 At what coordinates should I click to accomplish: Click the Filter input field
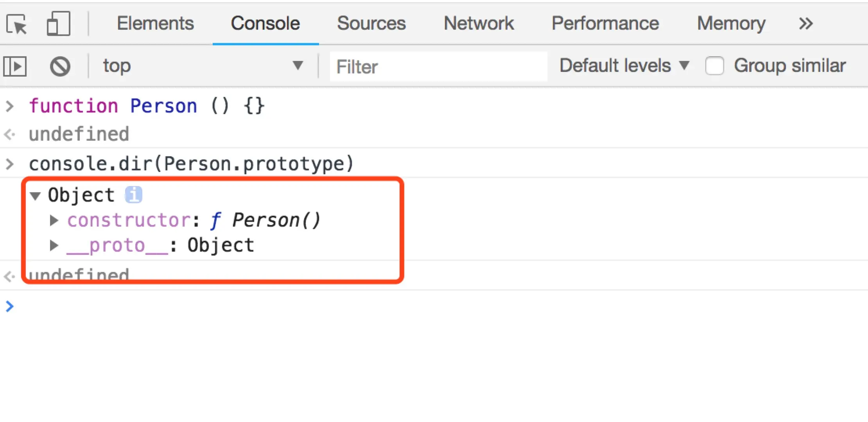click(x=438, y=66)
